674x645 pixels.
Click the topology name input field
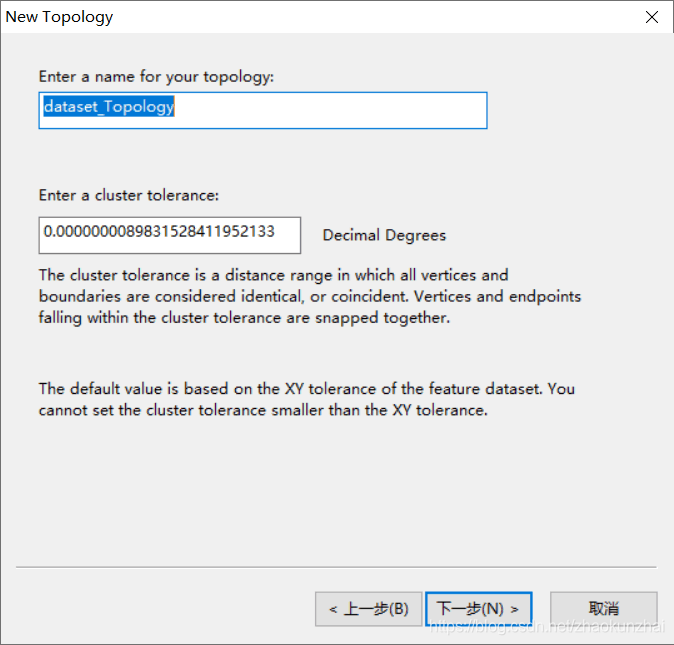(x=263, y=110)
